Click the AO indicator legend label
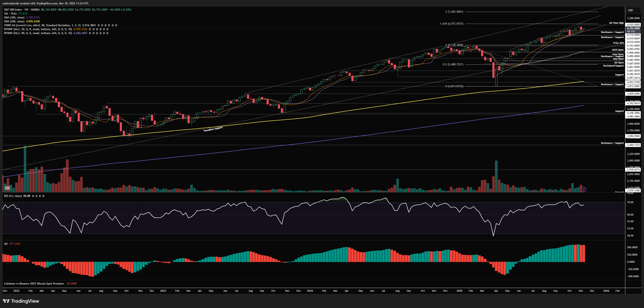Viewport: 644px width, 308px height. pos(6,244)
